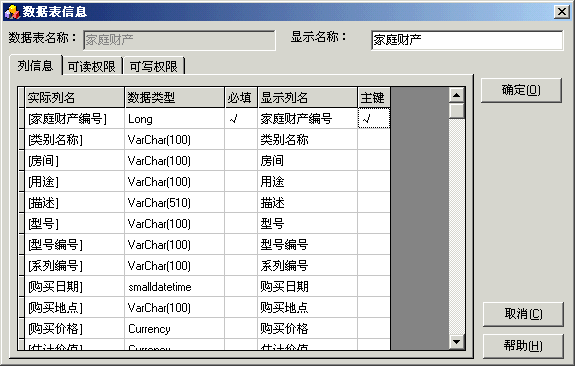Viewport: 575px width, 366px height.
Task: Select the smalldatetime data type cell
Action: [175, 286]
